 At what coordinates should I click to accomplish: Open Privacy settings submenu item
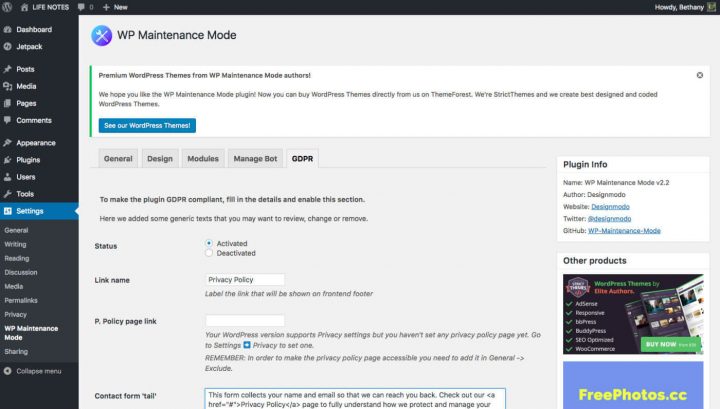pyautogui.click(x=15, y=314)
